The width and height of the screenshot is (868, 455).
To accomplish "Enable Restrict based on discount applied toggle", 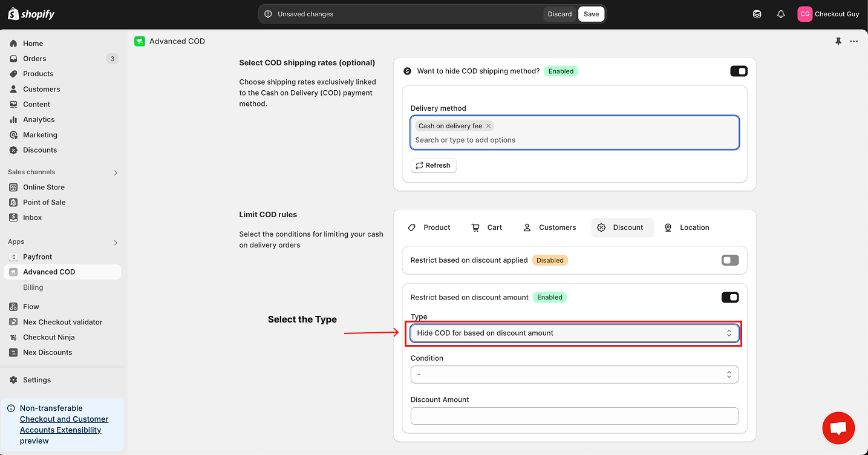I will (x=730, y=260).
